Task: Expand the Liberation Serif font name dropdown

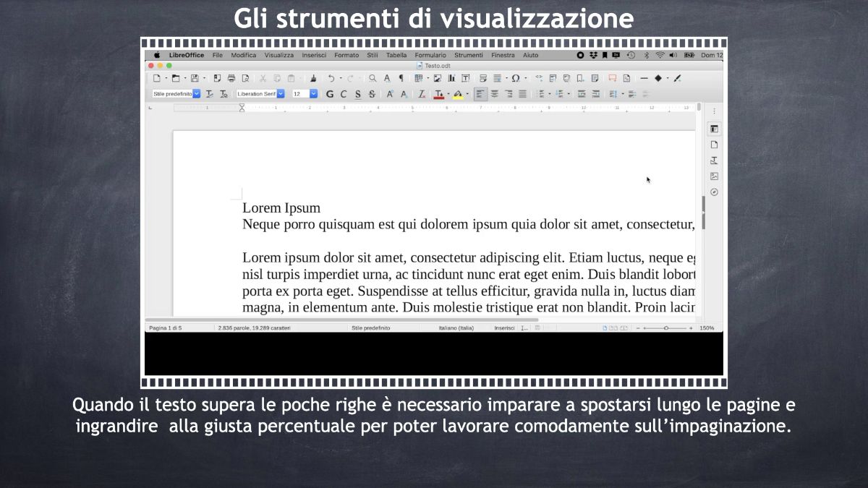Action: click(x=281, y=94)
